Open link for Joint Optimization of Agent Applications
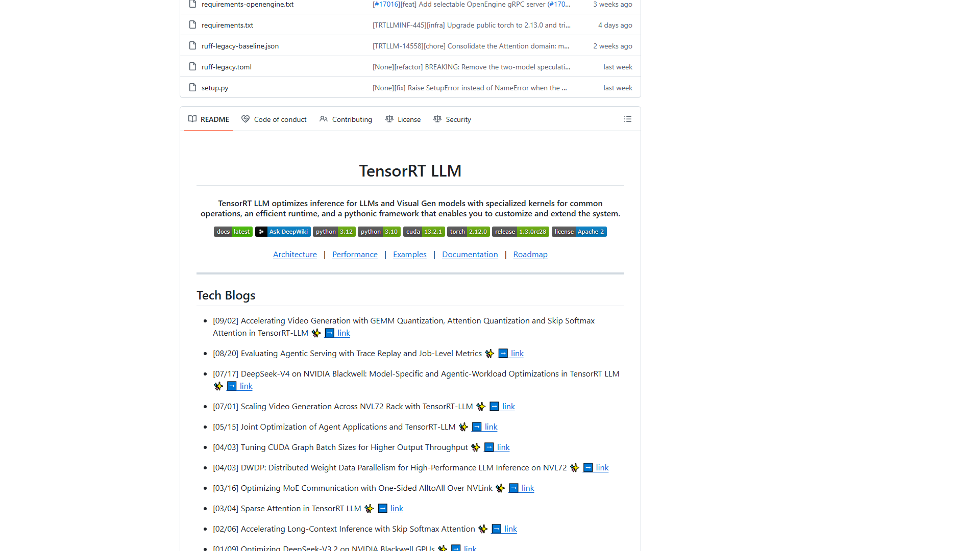Screen dimensions: 980x551 coord(485,427)
